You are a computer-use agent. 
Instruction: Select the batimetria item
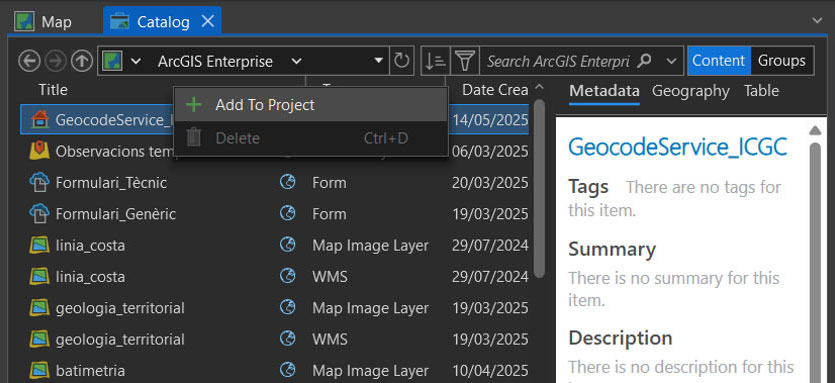coord(90,371)
